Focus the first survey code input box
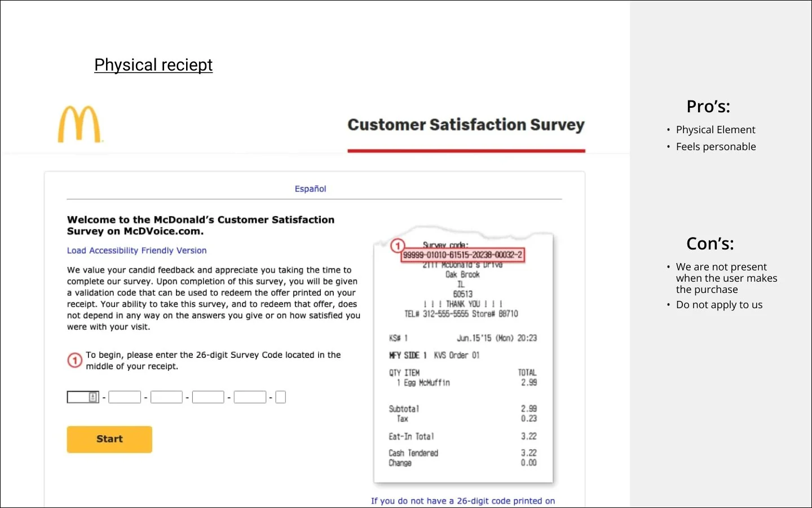 [x=83, y=397]
